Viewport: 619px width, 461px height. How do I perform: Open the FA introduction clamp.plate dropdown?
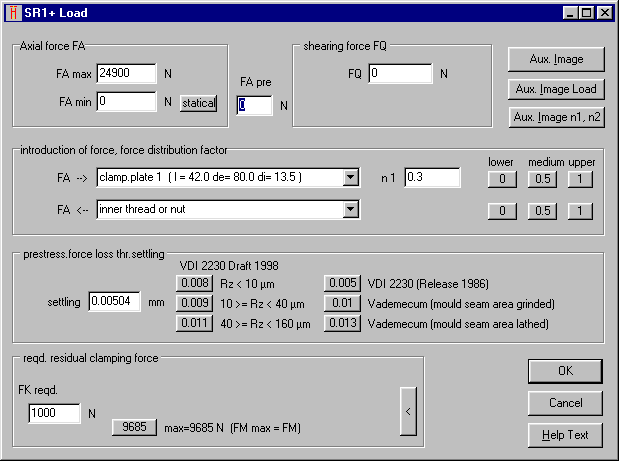click(x=350, y=178)
